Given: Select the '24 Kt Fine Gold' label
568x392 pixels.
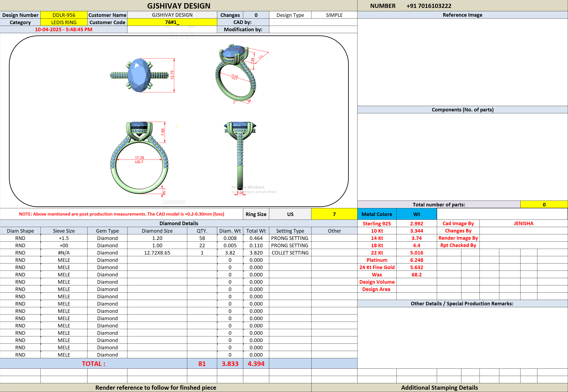Looking at the screenshot, I should [x=377, y=267].
